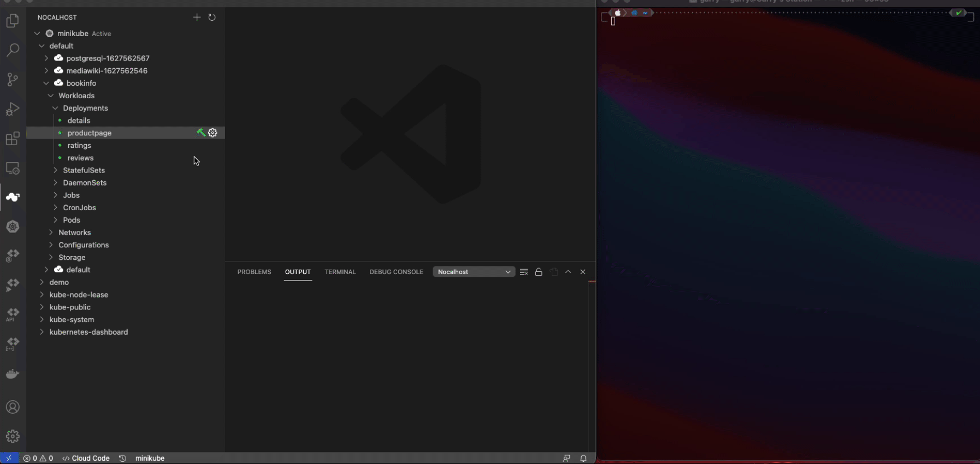
Task: Select the productpage deployment row
Action: 126,133
